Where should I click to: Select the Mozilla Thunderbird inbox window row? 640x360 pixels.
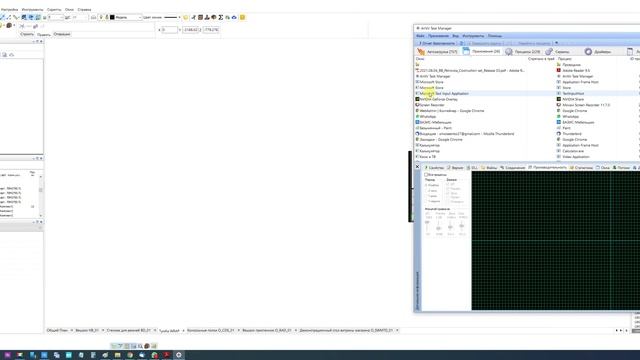pos(465,134)
